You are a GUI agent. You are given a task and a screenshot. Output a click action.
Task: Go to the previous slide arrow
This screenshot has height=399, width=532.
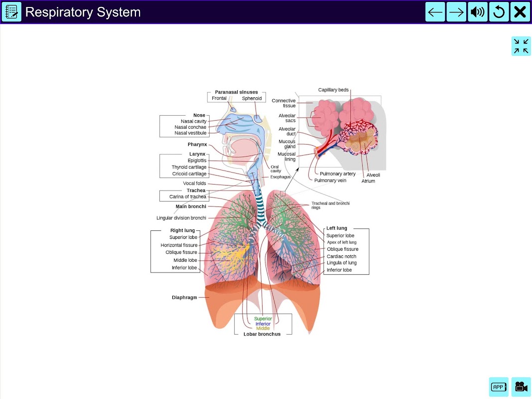(x=435, y=12)
